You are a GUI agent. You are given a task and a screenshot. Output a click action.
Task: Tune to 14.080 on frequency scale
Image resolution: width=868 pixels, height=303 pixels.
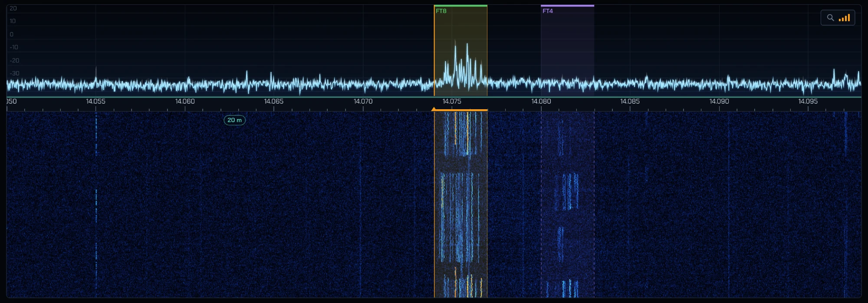pos(541,101)
